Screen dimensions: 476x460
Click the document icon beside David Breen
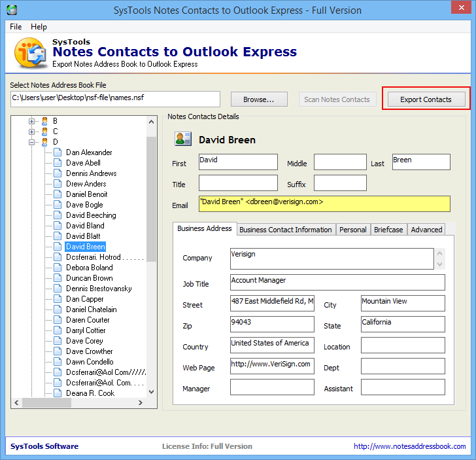tap(58, 247)
